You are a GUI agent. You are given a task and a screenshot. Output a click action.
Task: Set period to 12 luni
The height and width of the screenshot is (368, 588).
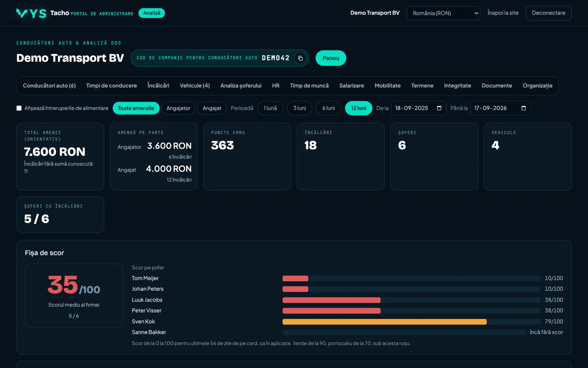coord(359,108)
